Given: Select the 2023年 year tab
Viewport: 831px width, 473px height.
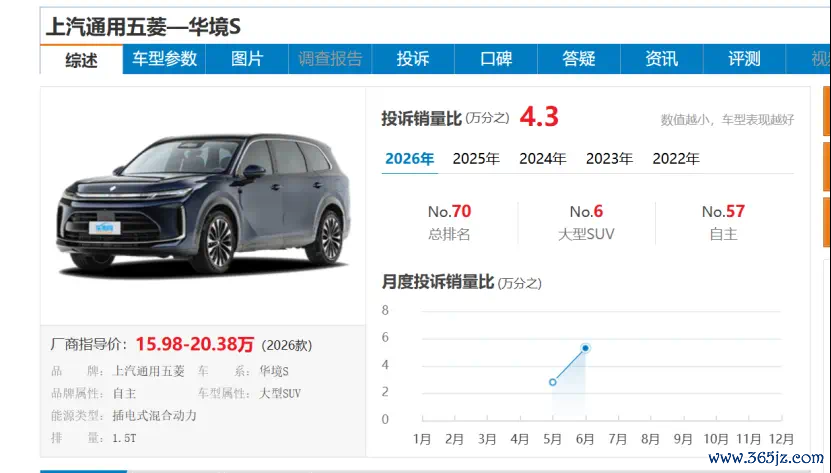Looking at the screenshot, I should tap(609, 159).
